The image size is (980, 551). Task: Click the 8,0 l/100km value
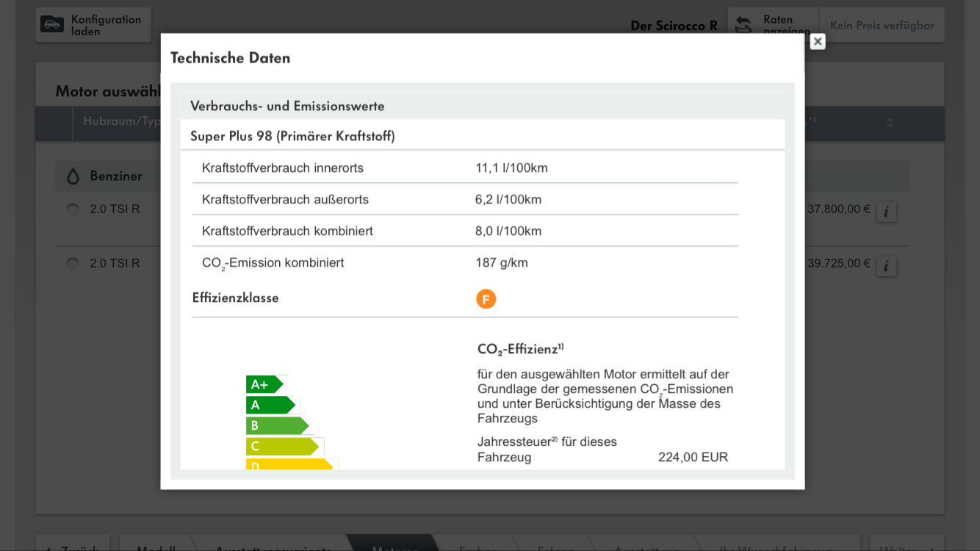tap(508, 231)
